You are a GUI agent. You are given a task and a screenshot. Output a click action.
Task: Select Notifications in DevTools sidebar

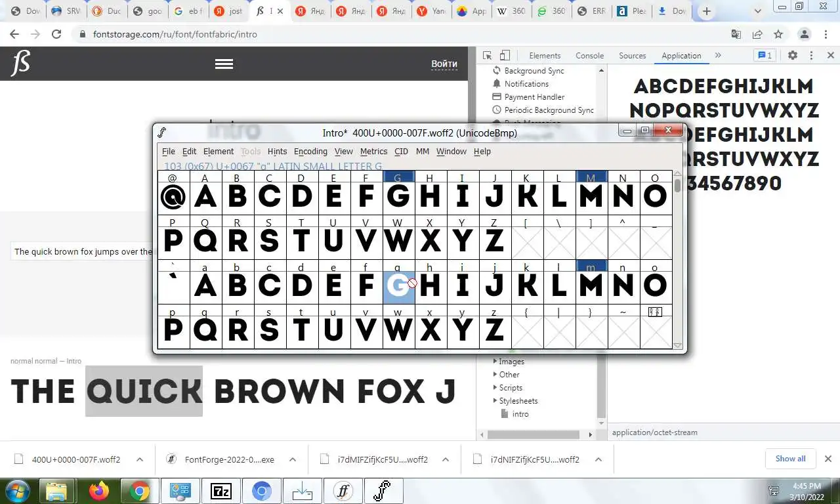tap(526, 84)
